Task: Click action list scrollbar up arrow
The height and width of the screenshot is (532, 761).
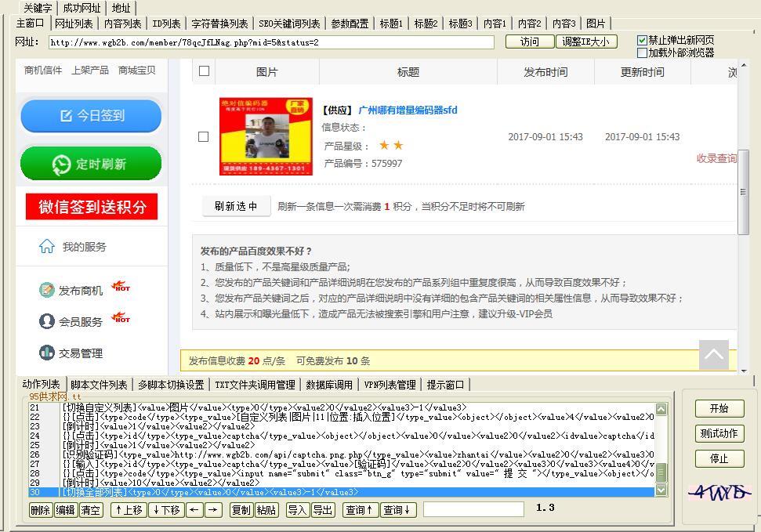Action: [x=661, y=409]
